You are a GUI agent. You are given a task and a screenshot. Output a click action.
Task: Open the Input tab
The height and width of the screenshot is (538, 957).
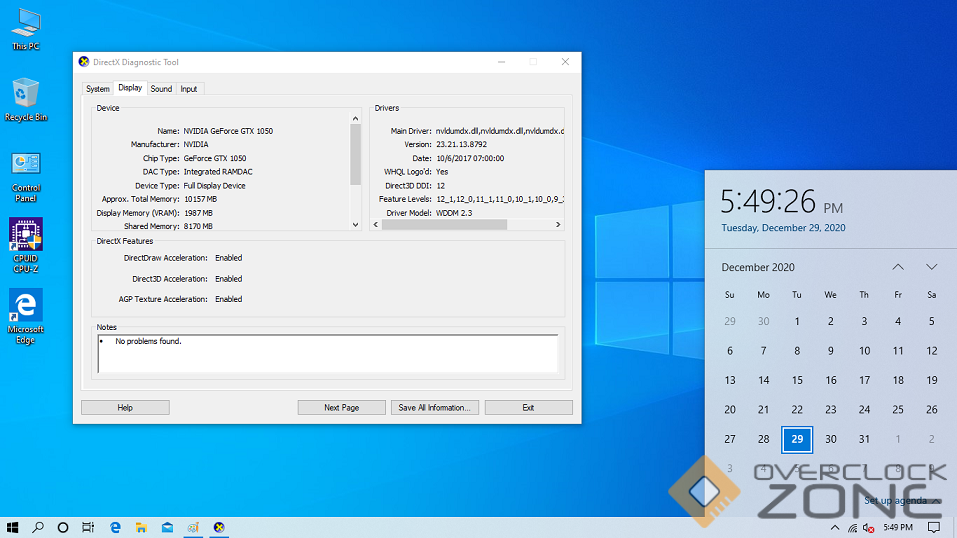[x=189, y=89]
